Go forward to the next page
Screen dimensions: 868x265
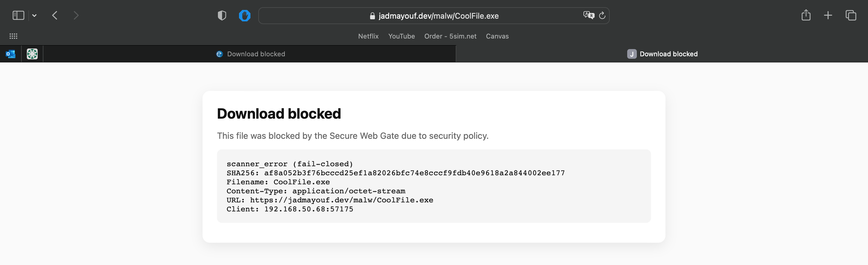tap(76, 15)
